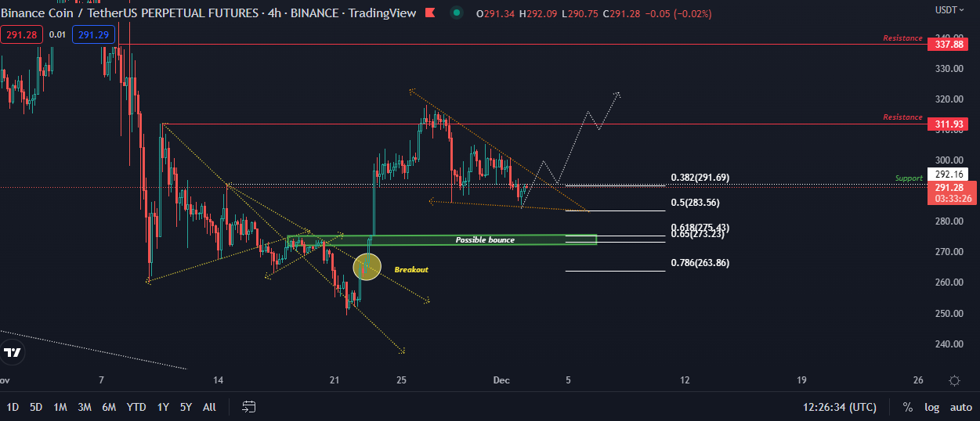Click the yellow Breakout circle marker

367,268
